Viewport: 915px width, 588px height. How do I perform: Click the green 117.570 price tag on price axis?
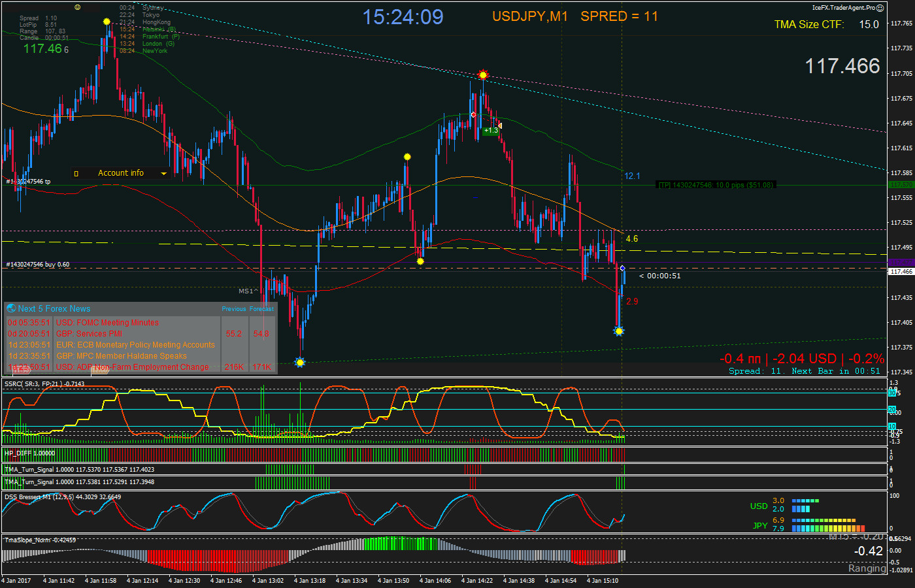pos(901,185)
